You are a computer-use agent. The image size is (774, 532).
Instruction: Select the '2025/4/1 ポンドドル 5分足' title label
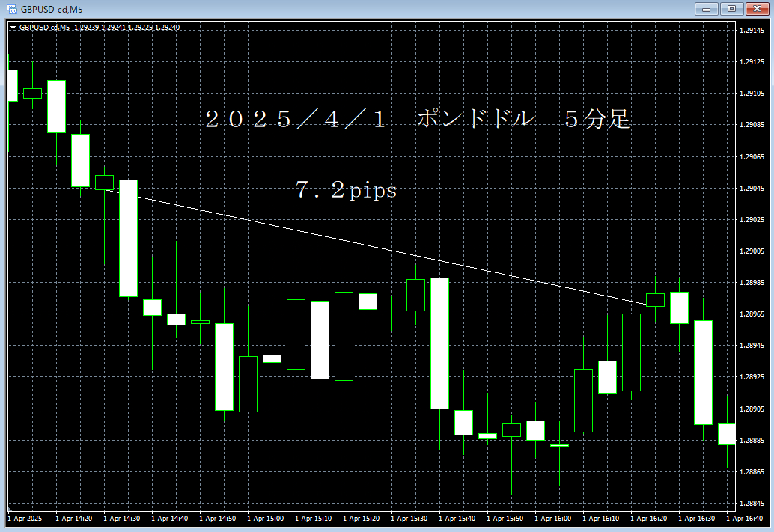418,119
